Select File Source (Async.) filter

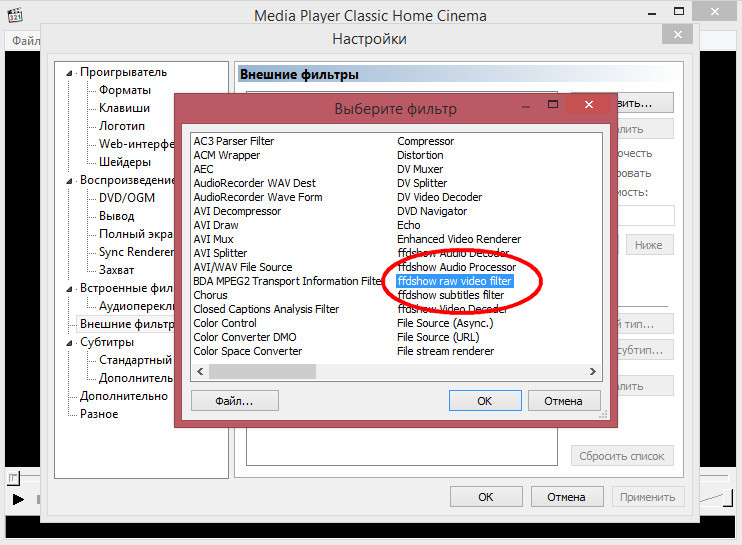445,323
